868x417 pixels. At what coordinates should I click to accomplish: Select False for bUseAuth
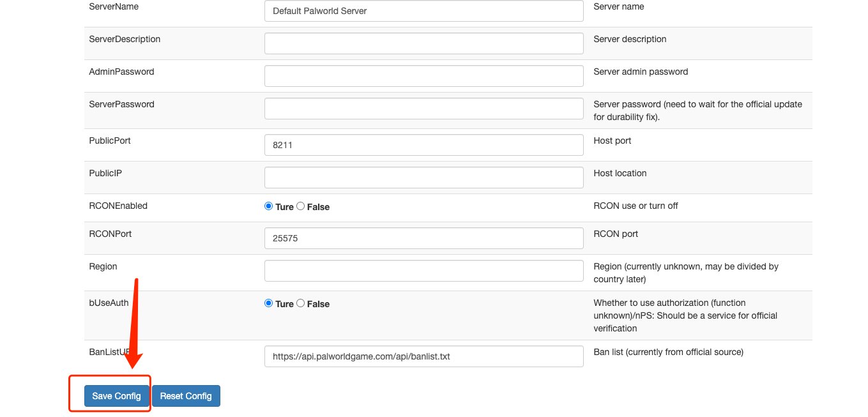coord(301,303)
